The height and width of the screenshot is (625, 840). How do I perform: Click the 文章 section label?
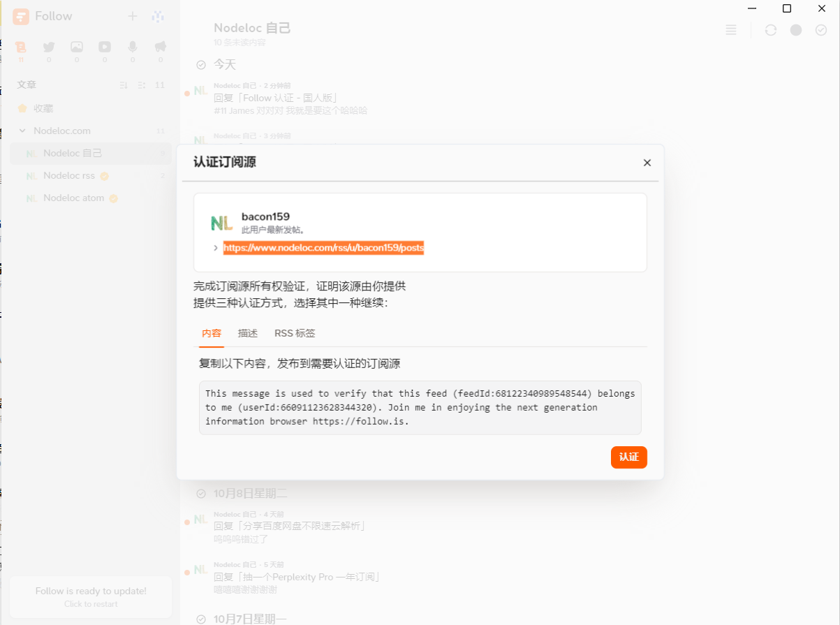coord(27,84)
